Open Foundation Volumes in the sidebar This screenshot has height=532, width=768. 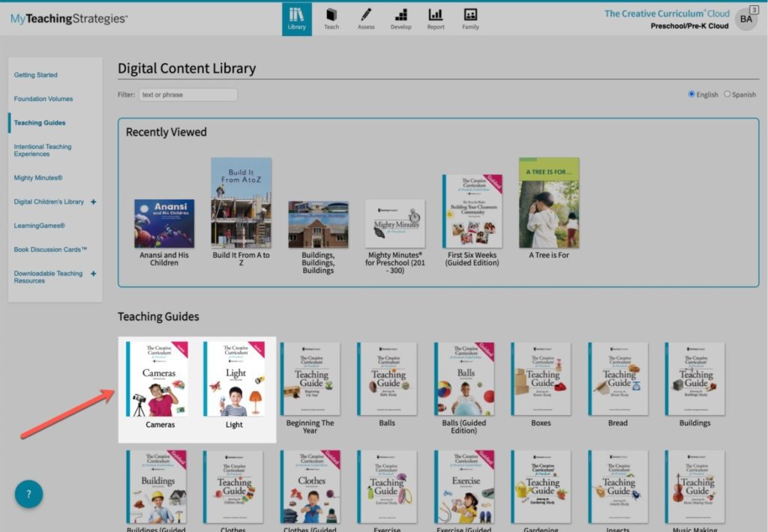[x=43, y=99]
